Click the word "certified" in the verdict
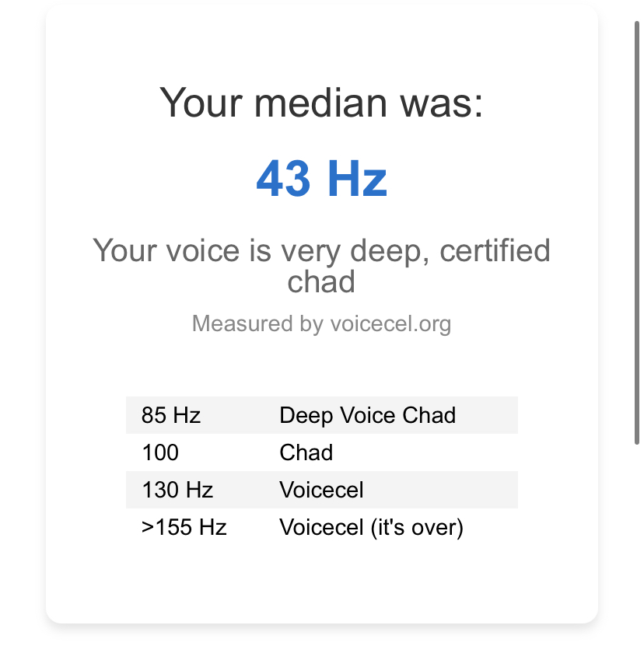644x646 pixels. pyautogui.click(x=496, y=251)
